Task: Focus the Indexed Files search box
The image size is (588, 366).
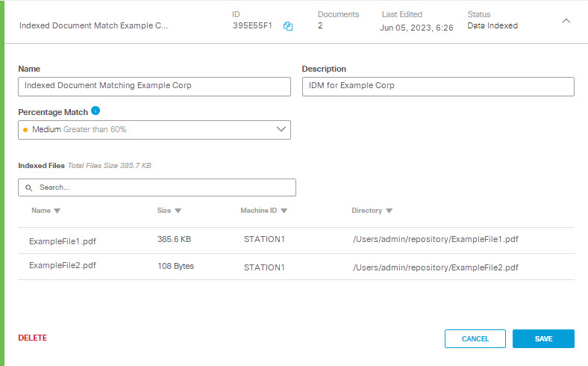Action: point(157,187)
